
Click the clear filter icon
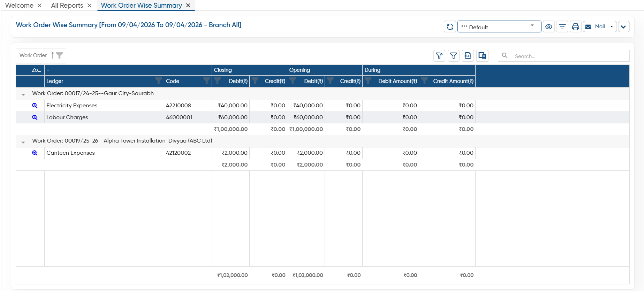(439, 56)
